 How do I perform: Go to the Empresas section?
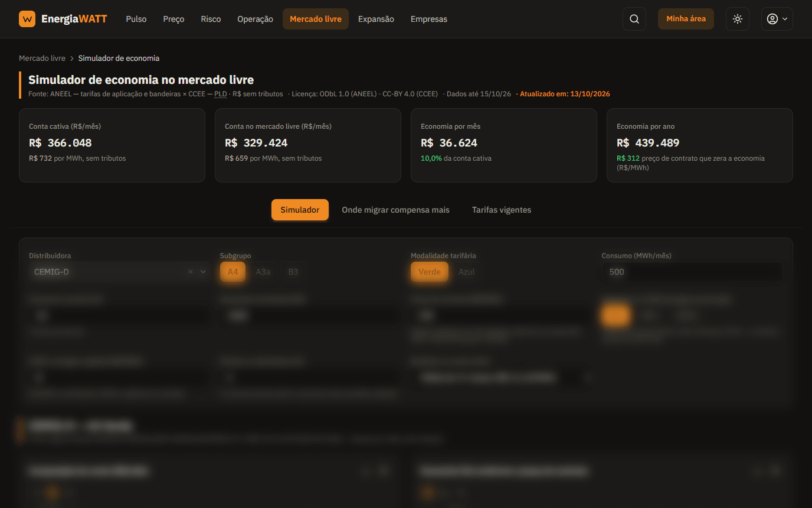[429, 19]
